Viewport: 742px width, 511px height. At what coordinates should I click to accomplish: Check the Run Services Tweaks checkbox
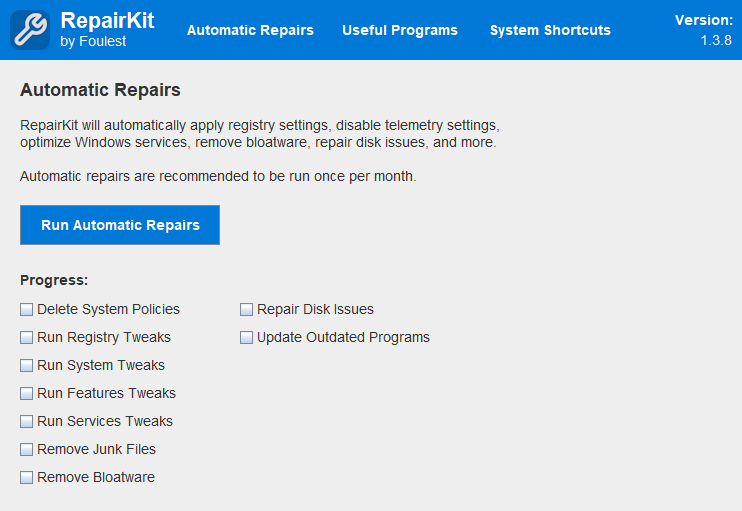pos(26,421)
